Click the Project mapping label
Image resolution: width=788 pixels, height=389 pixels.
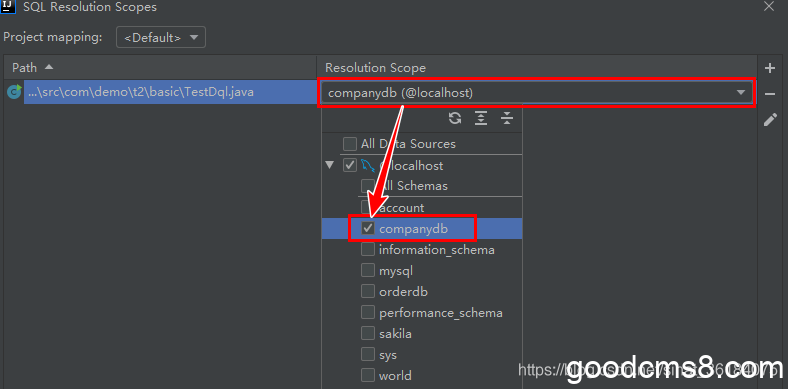click(x=53, y=37)
